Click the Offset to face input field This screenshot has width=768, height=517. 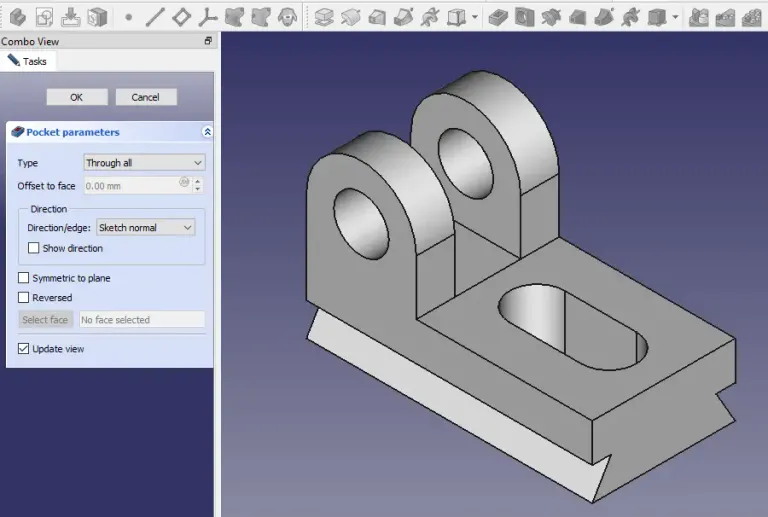pos(130,186)
